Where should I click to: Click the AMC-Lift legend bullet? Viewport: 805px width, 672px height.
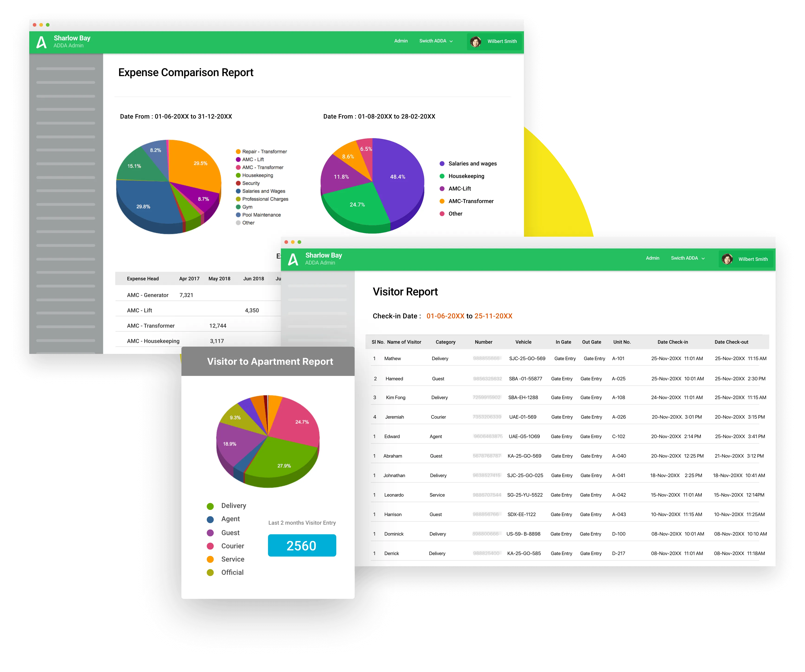click(x=442, y=189)
